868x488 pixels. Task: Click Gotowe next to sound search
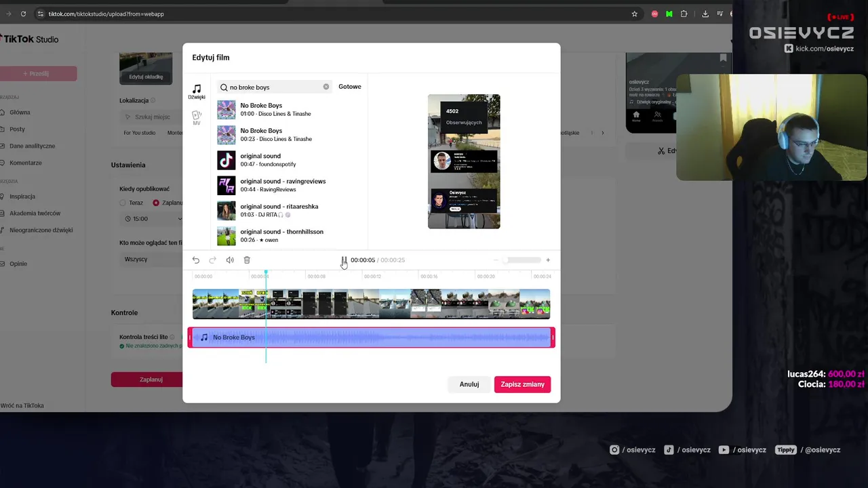pyautogui.click(x=350, y=87)
